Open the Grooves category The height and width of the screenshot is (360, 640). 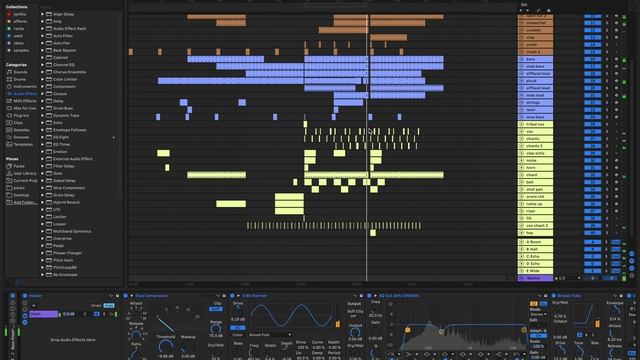[18, 137]
